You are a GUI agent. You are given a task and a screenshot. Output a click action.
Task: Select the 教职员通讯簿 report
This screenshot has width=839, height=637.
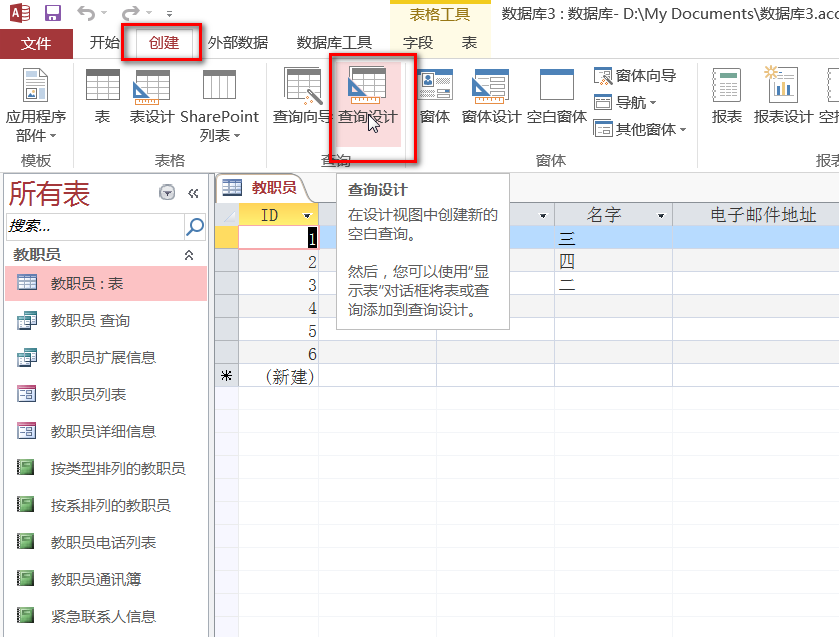point(106,579)
